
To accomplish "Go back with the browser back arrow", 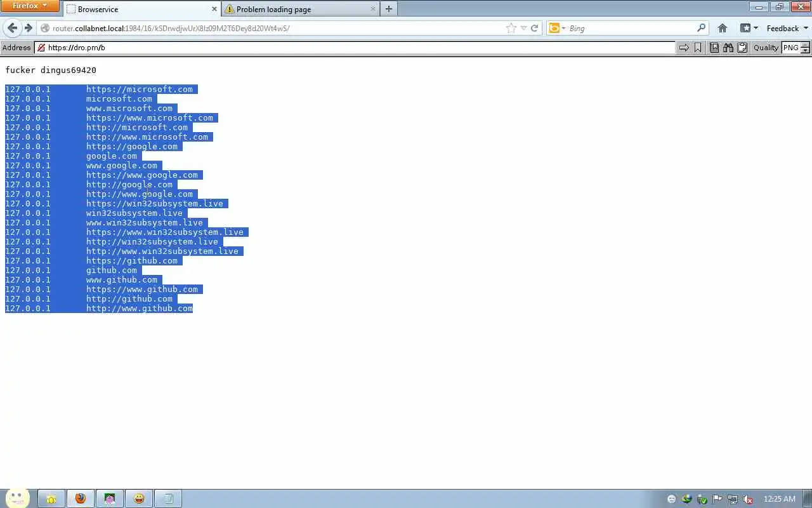I will point(12,28).
